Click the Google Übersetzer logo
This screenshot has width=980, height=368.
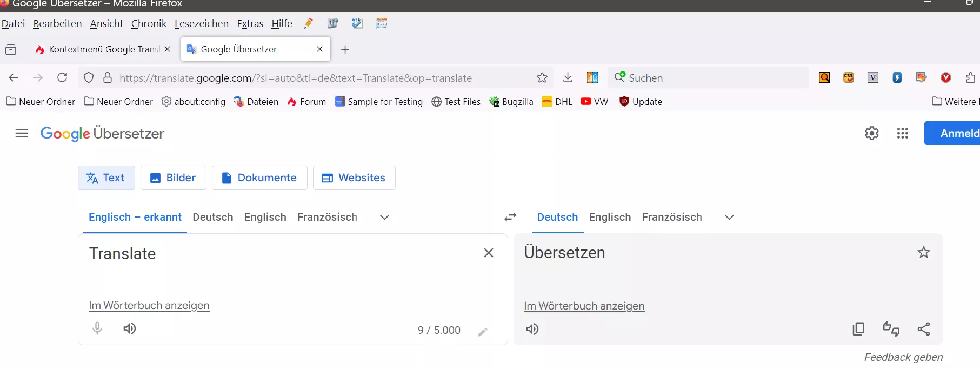point(102,134)
